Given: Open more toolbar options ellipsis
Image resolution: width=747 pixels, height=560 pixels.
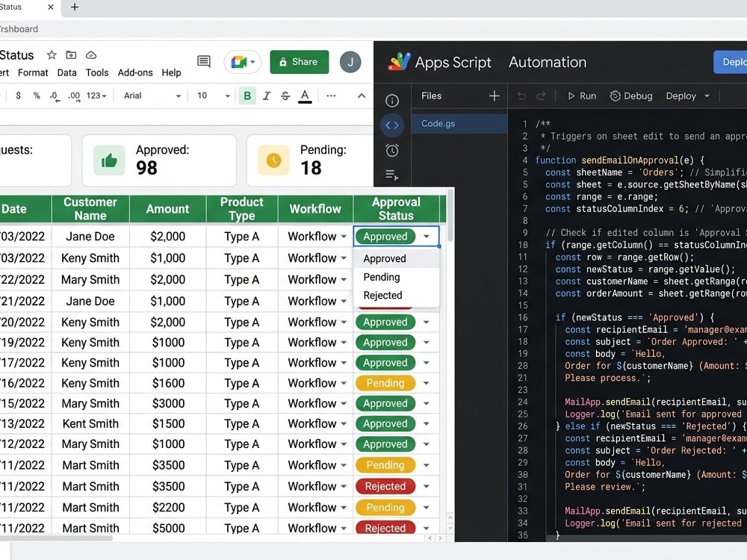Looking at the screenshot, I should pos(331,96).
